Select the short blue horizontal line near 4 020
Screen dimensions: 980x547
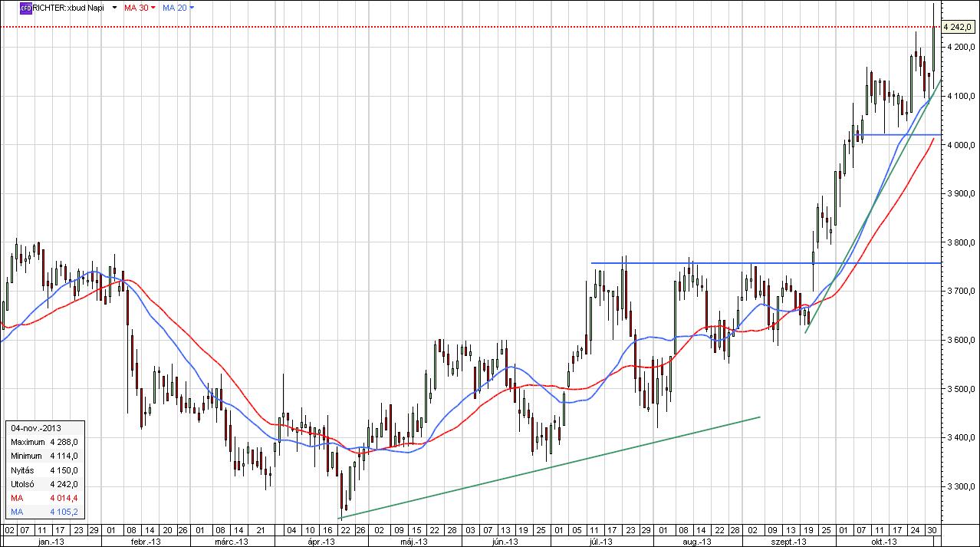pyautogui.click(x=897, y=135)
